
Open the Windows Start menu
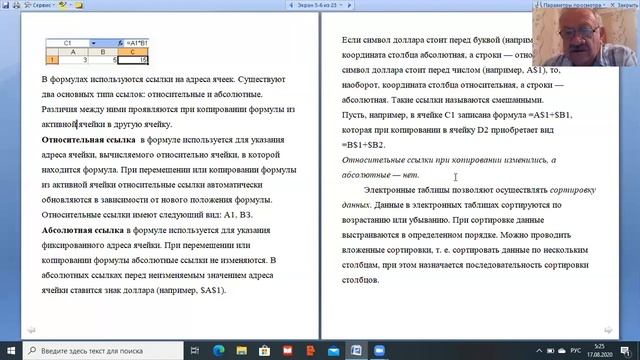pyautogui.click(x=11, y=351)
